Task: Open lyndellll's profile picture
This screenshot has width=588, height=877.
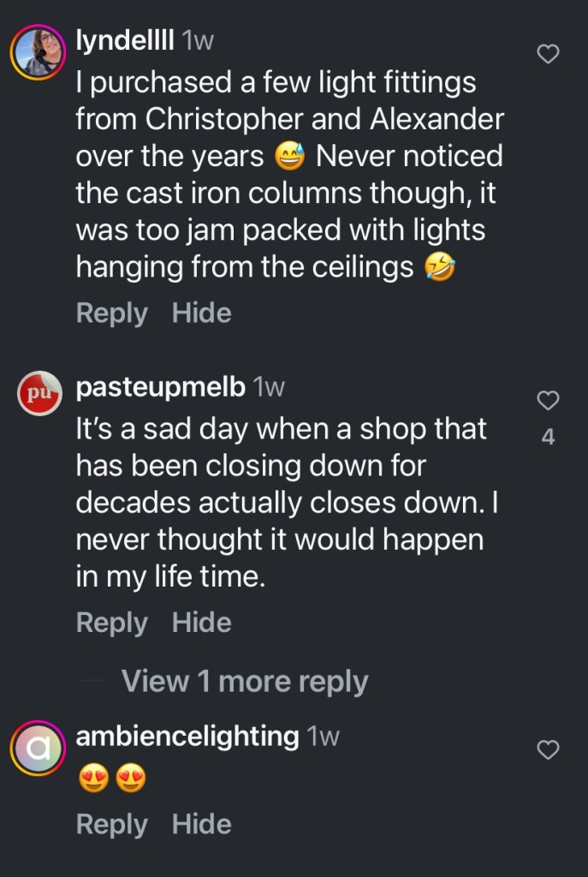Action: tap(39, 53)
